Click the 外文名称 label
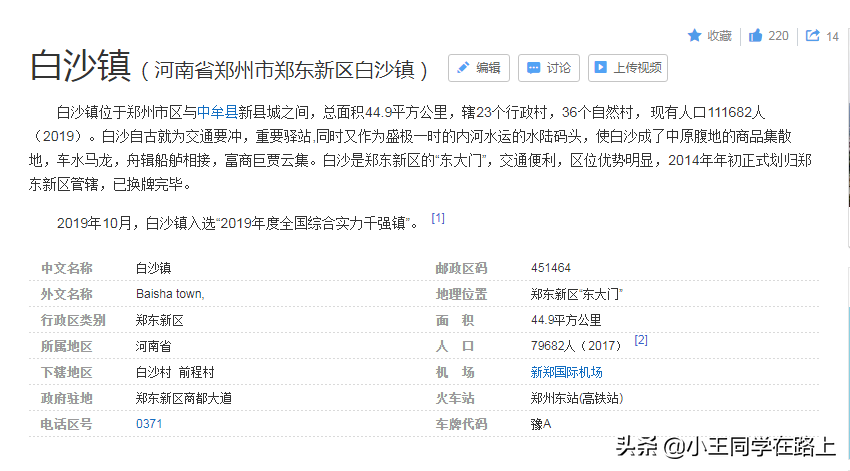This screenshot has height=471, width=850. click(x=67, y=294)
